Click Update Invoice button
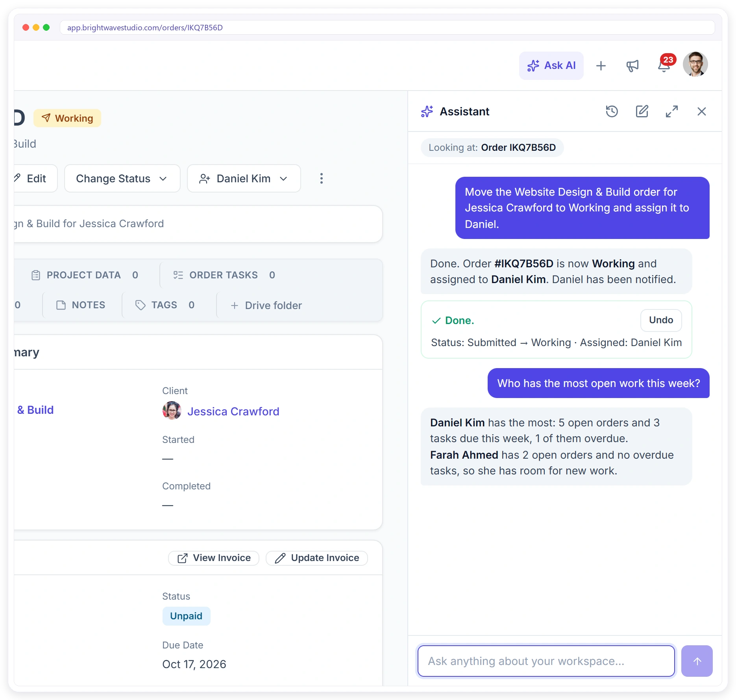The width and height of the screenshot is (736, 700). pos(317,558)
